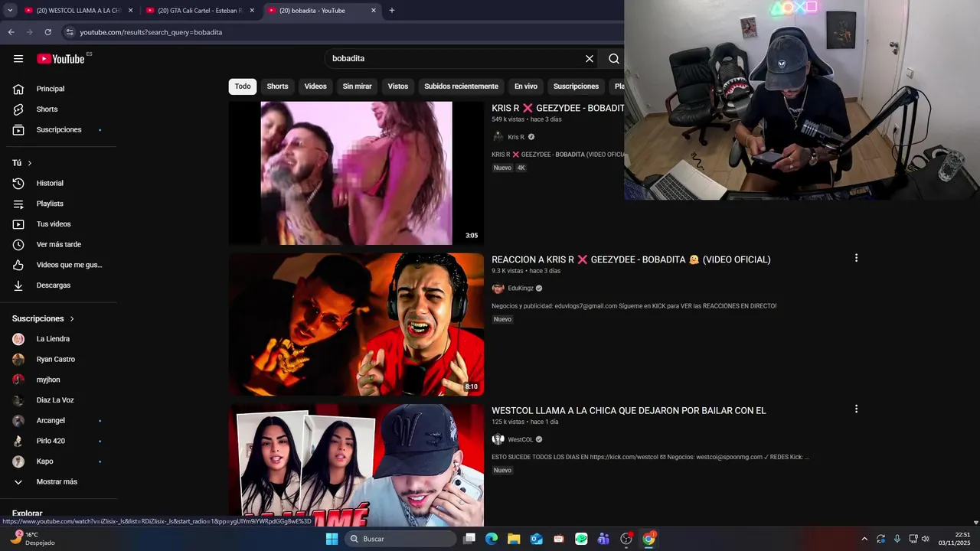Click the Windows taskbar Buscar search box
The image size is (980, 551).
pos(399,539)
